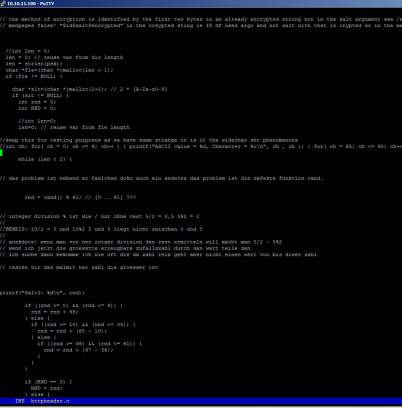Click the "rnd = rand() % 61" line
The image size is (402, 408).
pos(80,197)
